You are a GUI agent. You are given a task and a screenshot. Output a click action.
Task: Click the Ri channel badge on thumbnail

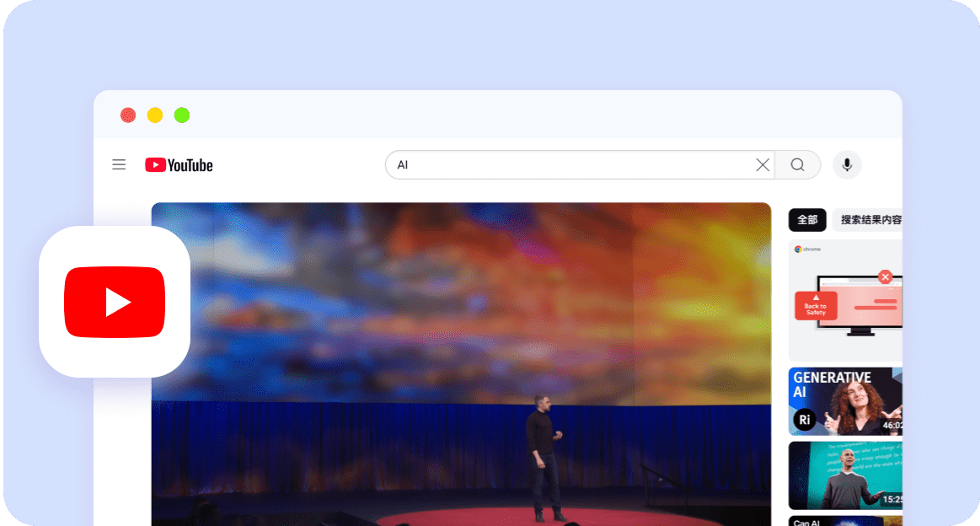click(x=805, y=419)
